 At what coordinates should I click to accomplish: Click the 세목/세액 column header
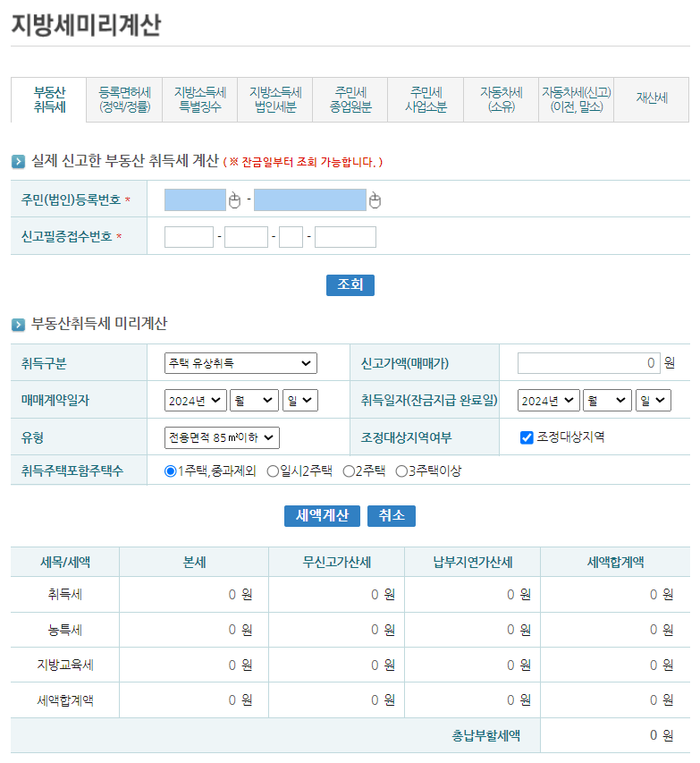pos(65,563)
